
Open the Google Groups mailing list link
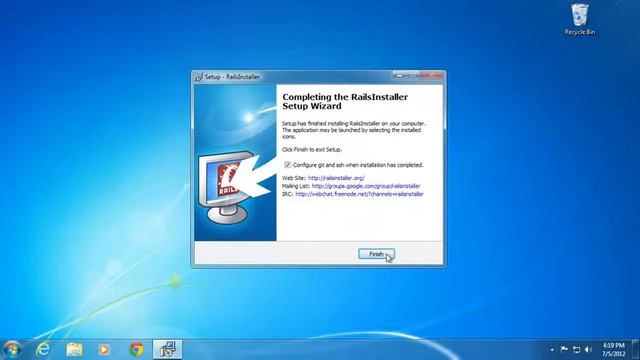tap(366, 186)
